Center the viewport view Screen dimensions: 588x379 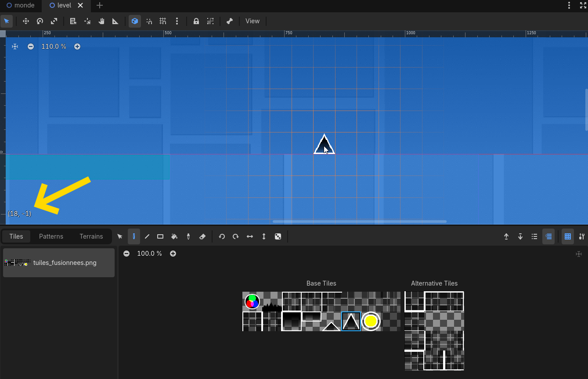coord(15,46)
